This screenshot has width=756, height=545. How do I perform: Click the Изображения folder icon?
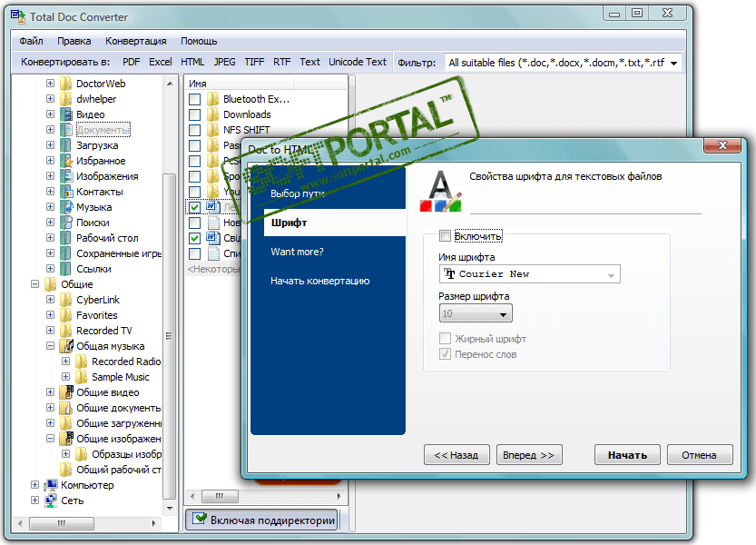[x=65, y=176]
